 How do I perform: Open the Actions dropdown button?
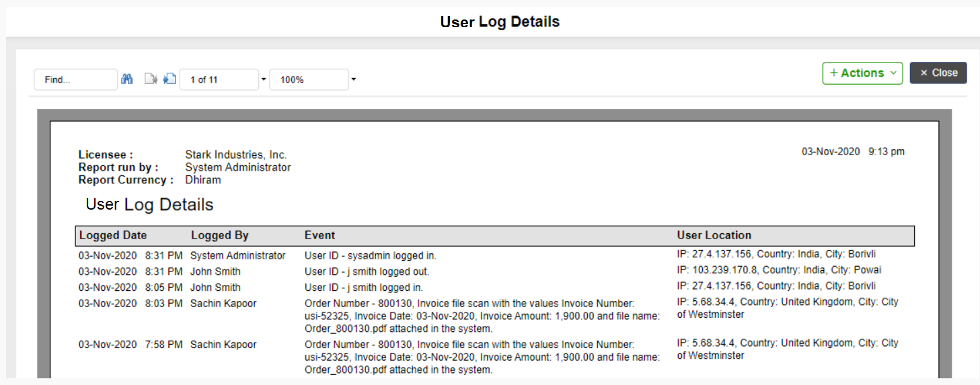(863, 73)
